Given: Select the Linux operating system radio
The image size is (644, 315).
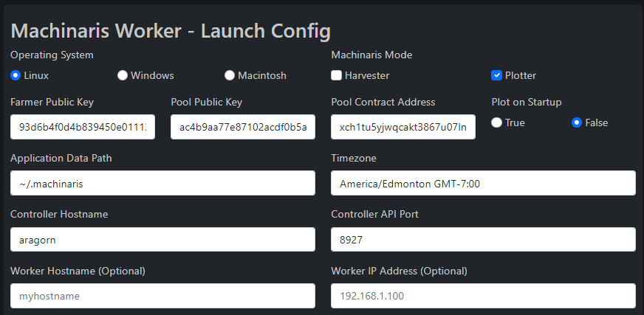Looking at the screenshot, I should 16,75.
